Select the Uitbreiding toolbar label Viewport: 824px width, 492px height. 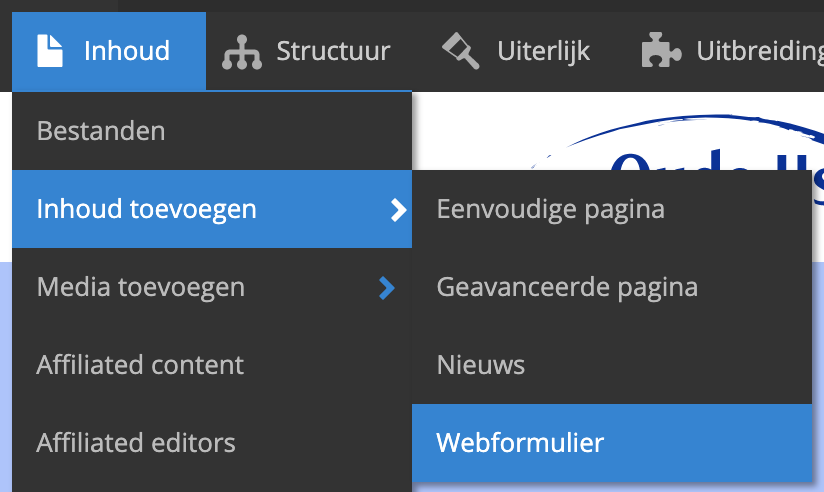point(760,50)
